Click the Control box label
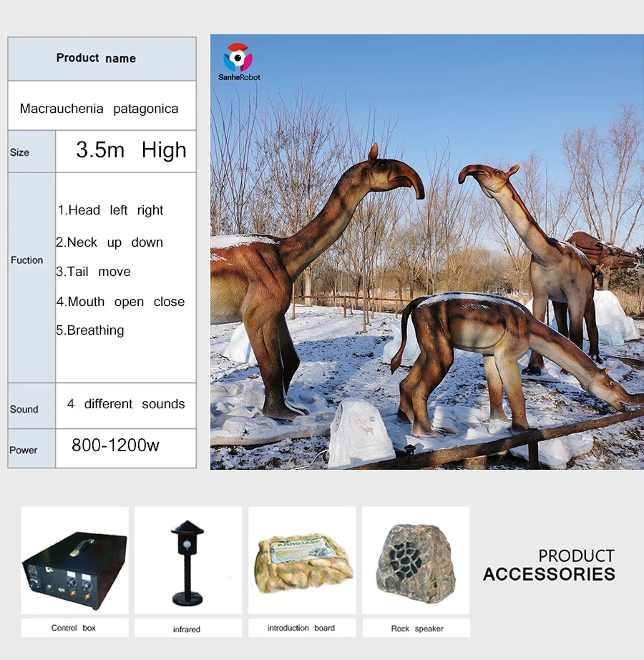This screenshot has height=660, width=644. point(74,628)
